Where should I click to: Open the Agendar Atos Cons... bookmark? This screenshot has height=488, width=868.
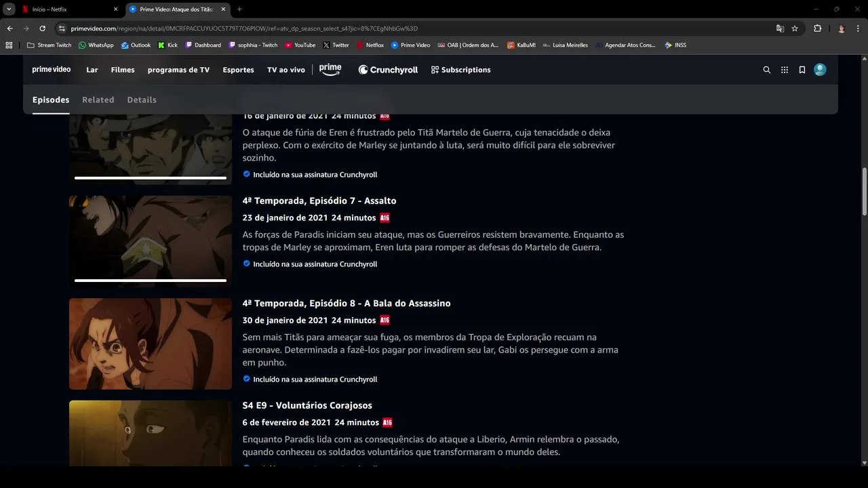(625, 45)
